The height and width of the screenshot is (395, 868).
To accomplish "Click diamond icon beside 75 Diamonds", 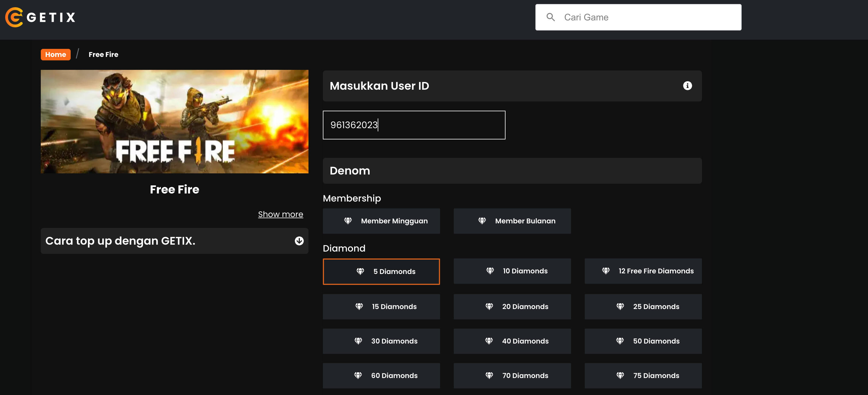I will (x=620, y=375).
